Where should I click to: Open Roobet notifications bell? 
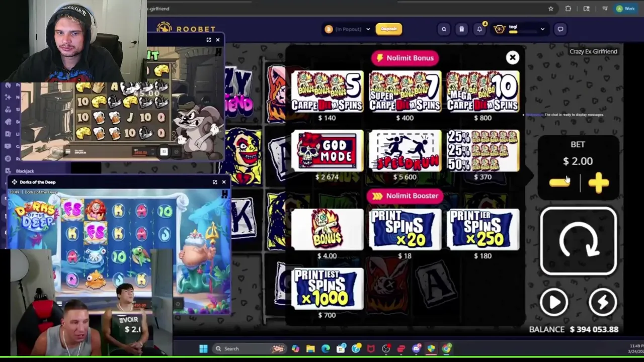(x=479, y=29)
